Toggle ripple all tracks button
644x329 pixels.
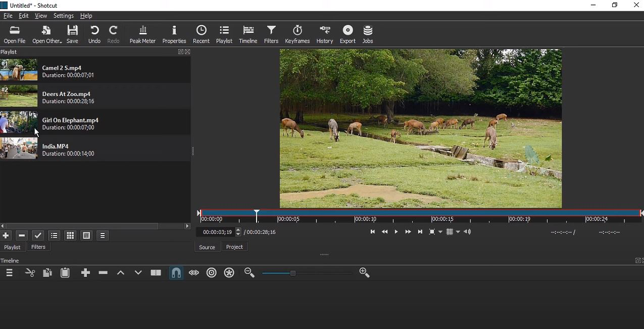pyautogui.click(x=229, y=273)
